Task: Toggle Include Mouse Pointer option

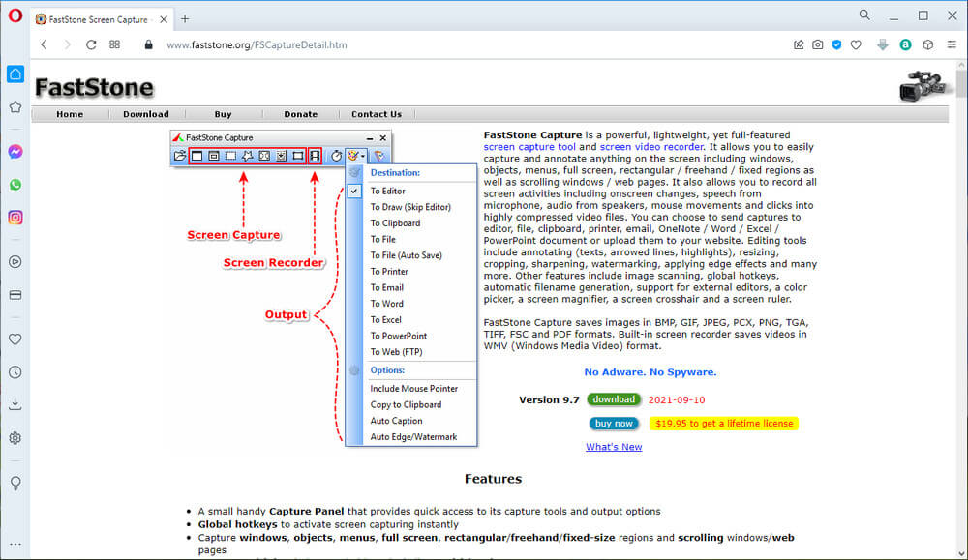Action: (x=413, y=389)
